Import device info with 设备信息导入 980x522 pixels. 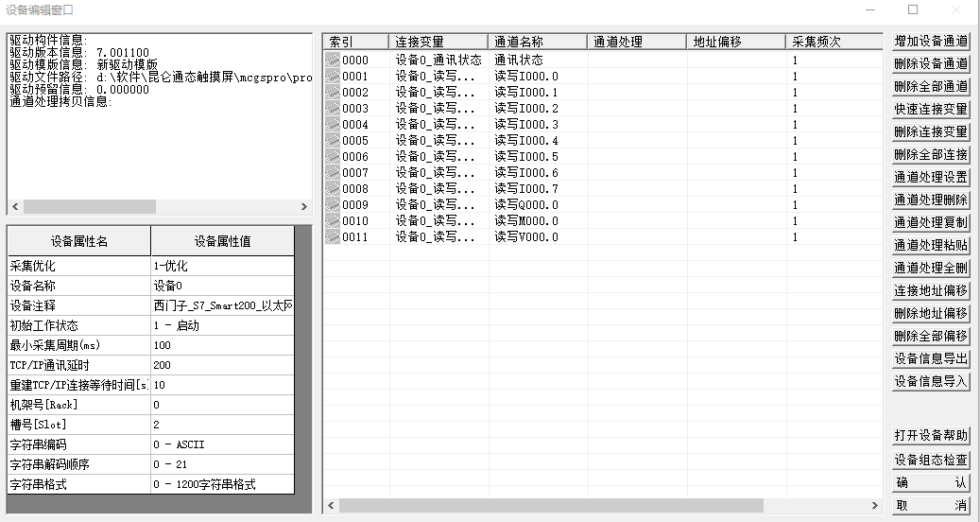pos(931,381)
